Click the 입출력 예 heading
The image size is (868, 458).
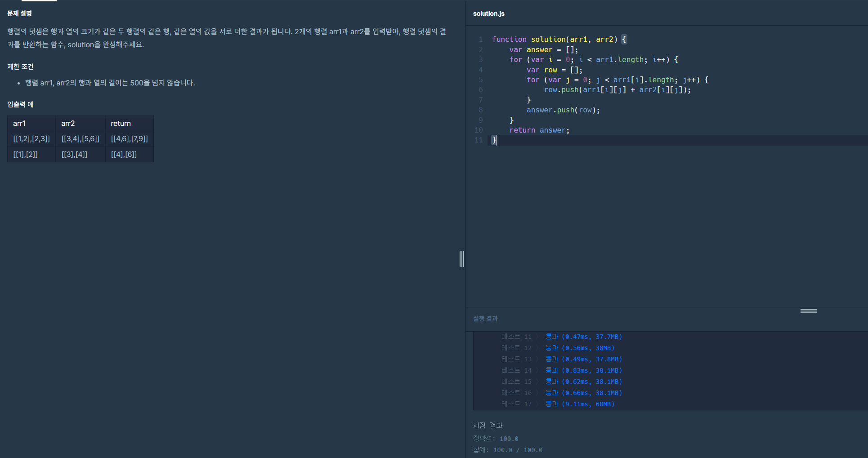(x=20, y=104)
